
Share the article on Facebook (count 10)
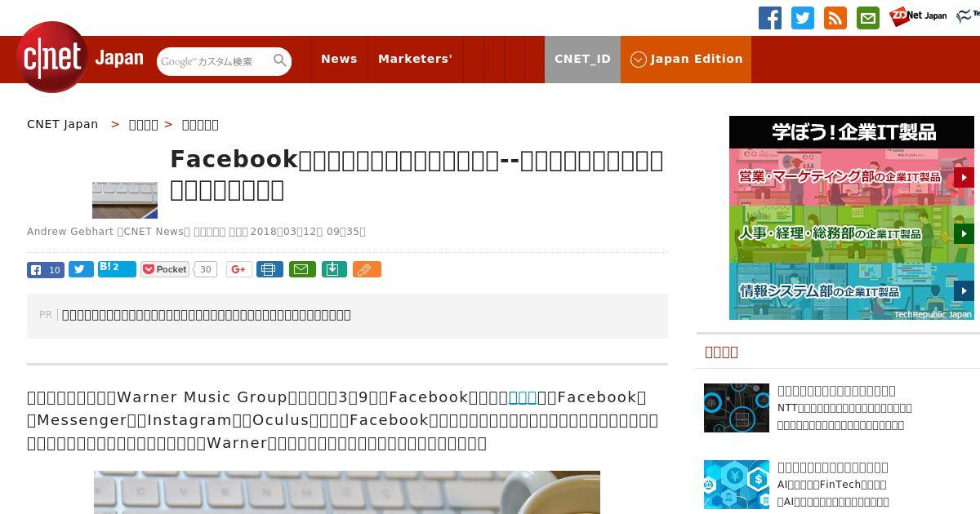click(x=46, y=270)
